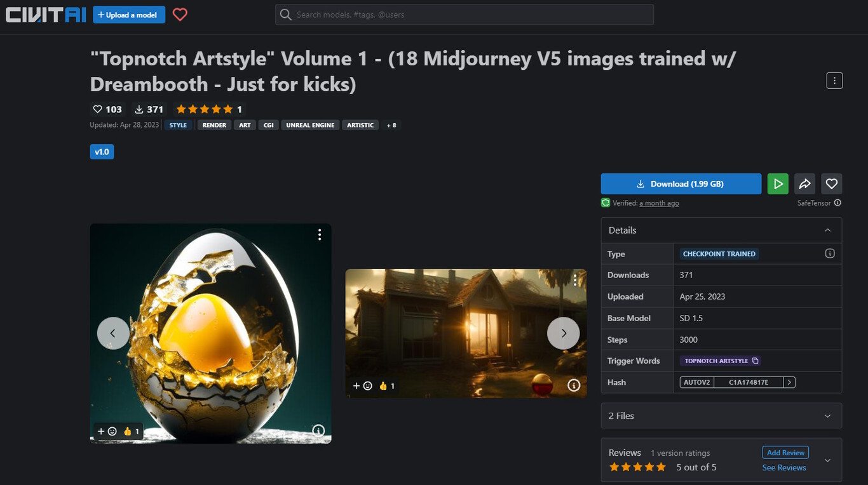Open the three-dot menu beside the model title

[834, 81]
